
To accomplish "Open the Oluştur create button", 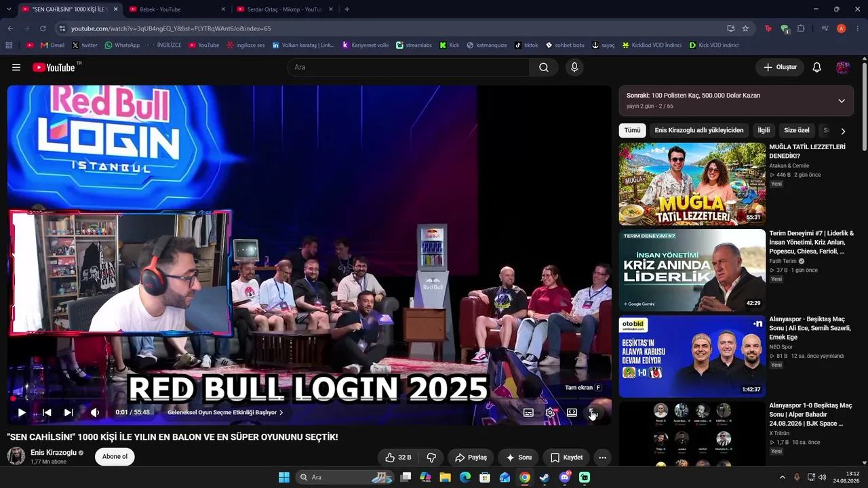I will click(780, 67).
